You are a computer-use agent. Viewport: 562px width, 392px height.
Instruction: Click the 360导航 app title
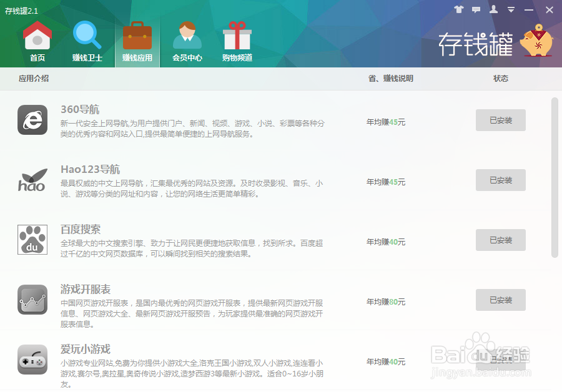click(x=80, y=109)
